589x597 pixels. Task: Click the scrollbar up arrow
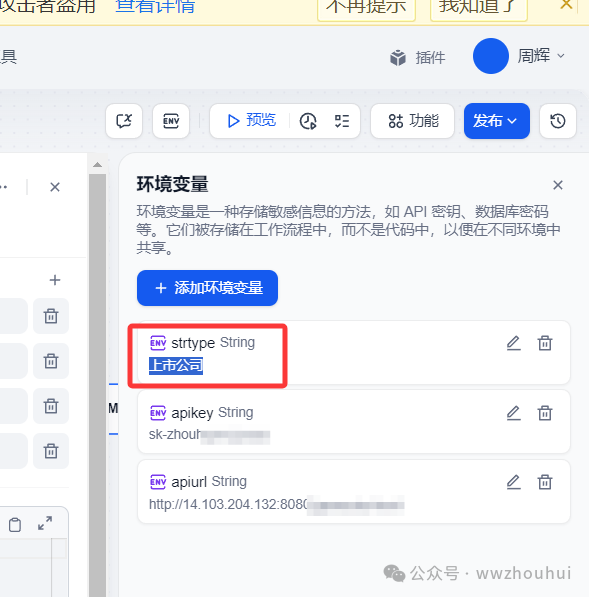[x=97, y=164]
